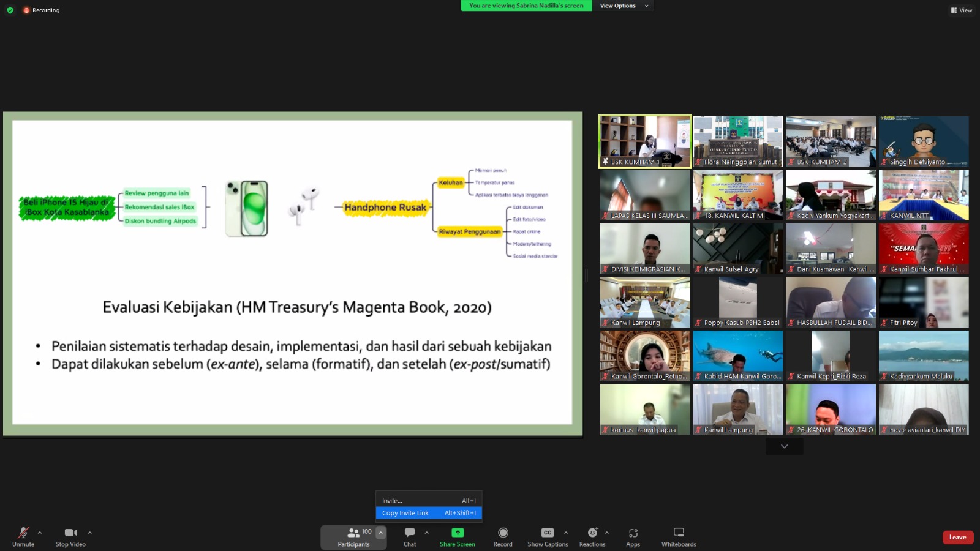The image size is (980, 551).
Task: Open the Whiteboards icon
Action: point(679,533)
